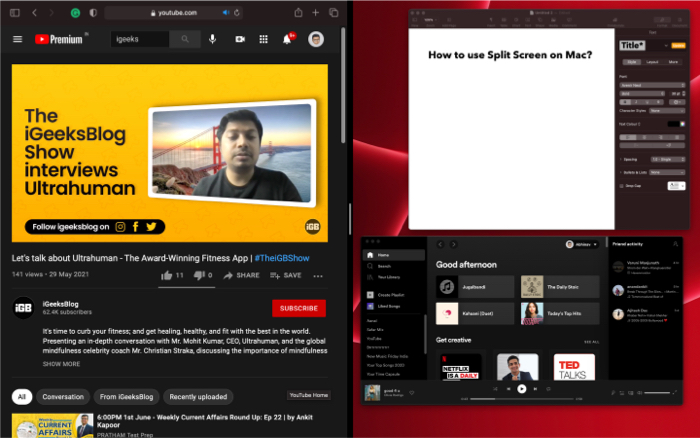Click Grammarly extension icon in Safari
700x438 pixels.
75,13
